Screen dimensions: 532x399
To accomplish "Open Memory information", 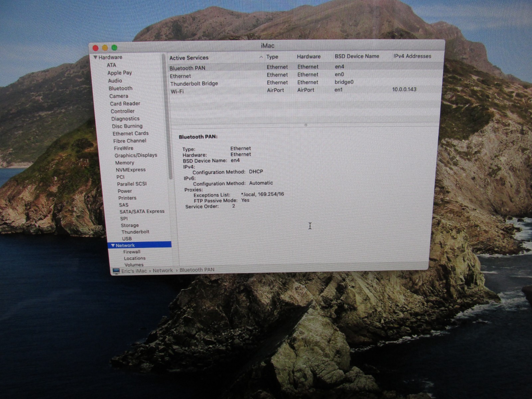I will (125, 163).
